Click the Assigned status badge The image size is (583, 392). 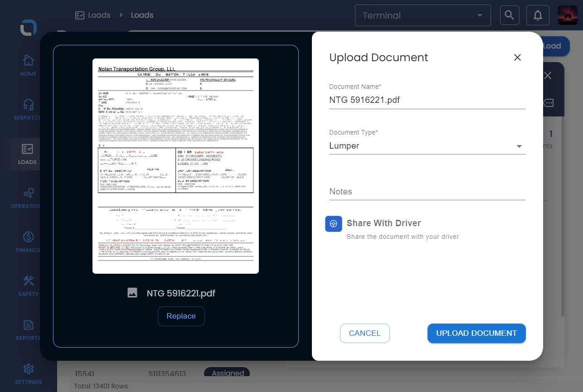click(227, 373)
